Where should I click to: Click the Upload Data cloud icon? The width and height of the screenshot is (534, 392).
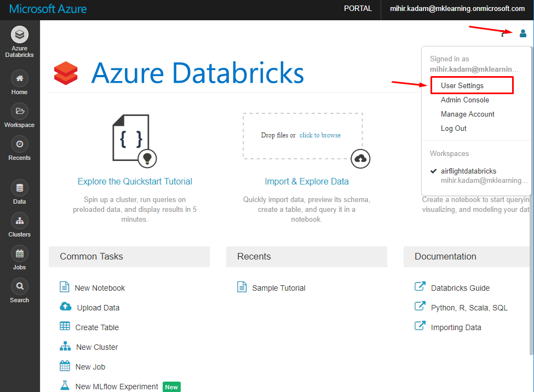pyautogui.click(x=65, y=307)
